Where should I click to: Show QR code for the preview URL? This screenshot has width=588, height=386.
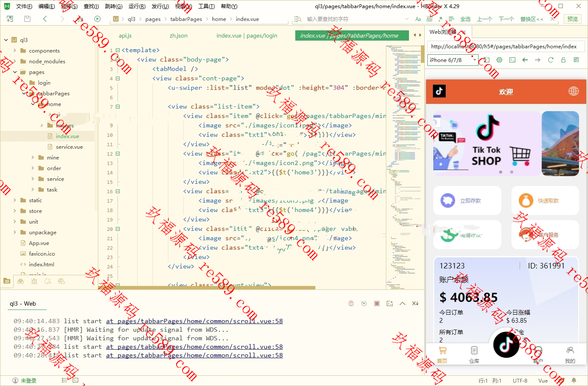[576, 60]
